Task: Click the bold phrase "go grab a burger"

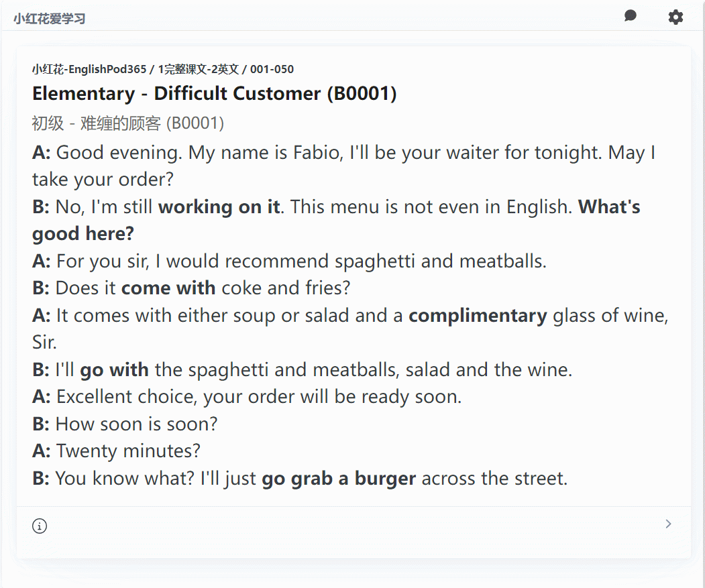Action: click(x=339, y=479)
